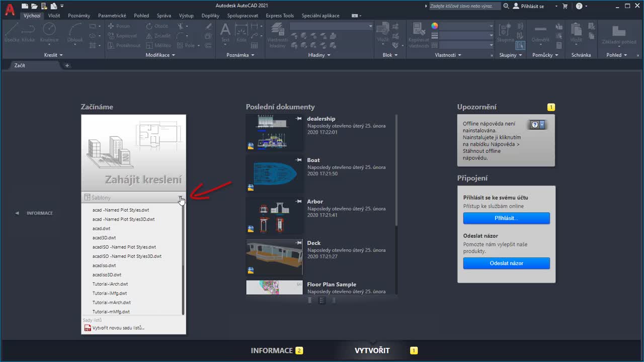644x362 pixels.
Task: Collapse the Šablony templates dropdown arrow
Action: pyautogui.click(x=181, y=198)
